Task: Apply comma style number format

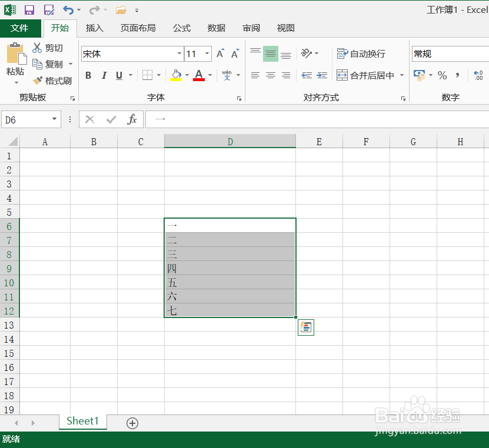Action: click(x=457, y=75)
